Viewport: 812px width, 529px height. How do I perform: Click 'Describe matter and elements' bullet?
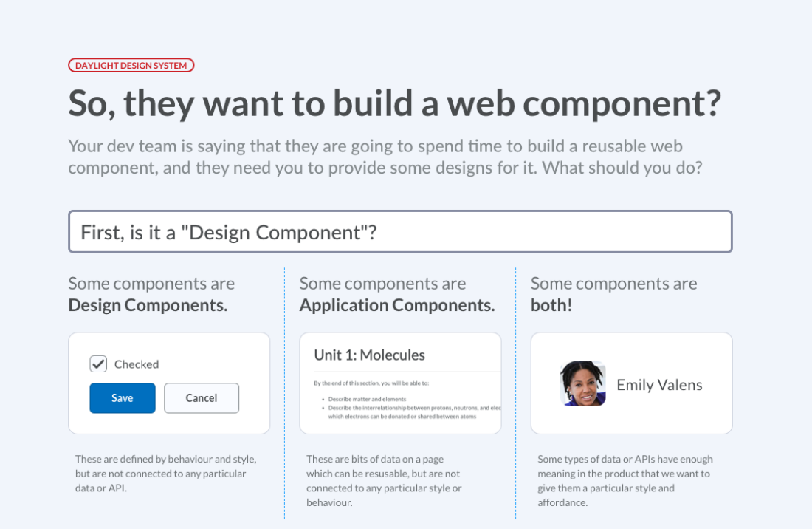[367, 400]
